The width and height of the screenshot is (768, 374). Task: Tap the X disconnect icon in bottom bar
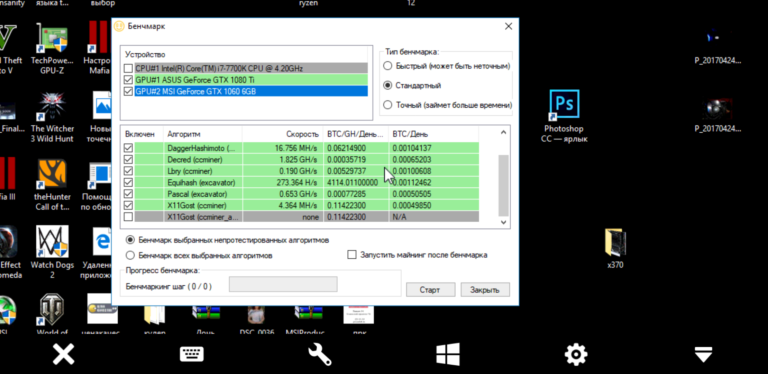point(64,354)
